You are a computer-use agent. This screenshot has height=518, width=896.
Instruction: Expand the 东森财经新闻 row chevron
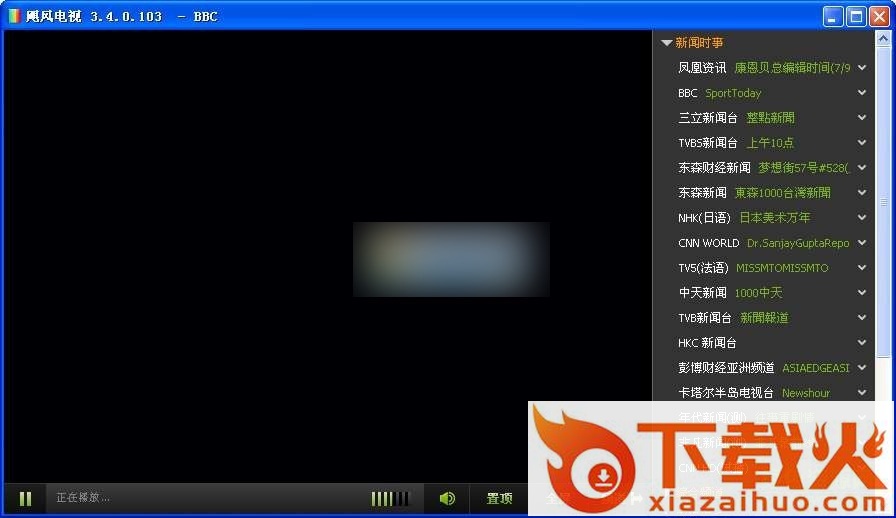point(862,168)
